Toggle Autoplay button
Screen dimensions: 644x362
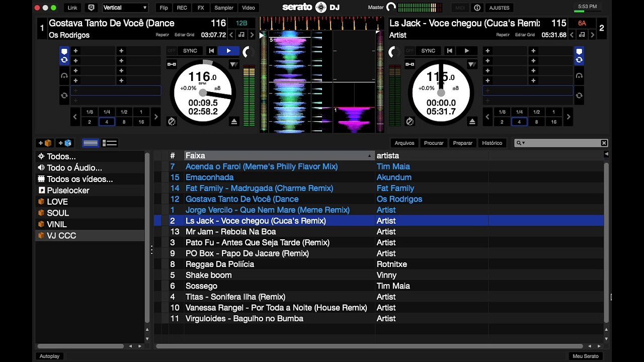click(49, 356)
